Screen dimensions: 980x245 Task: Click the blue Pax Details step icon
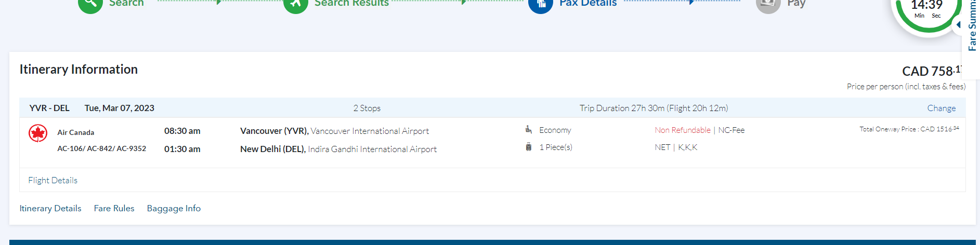pyautogui.click(x=540, y=4)
